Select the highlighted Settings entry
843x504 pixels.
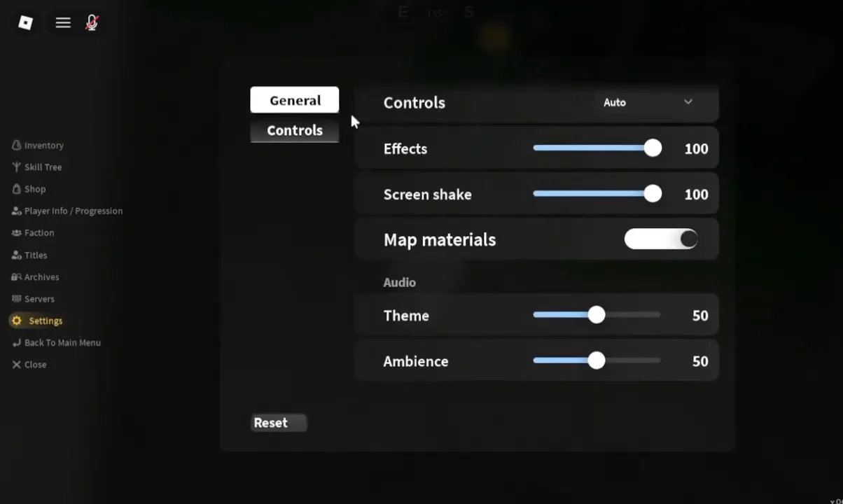(x=37, y=321)
